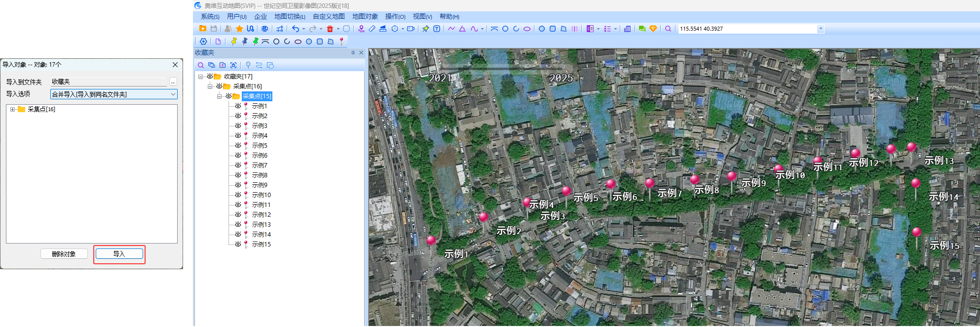Click the 示例7 marker pin on map
980x327 pixels.
pyautogui.click(x=649, y=187)
